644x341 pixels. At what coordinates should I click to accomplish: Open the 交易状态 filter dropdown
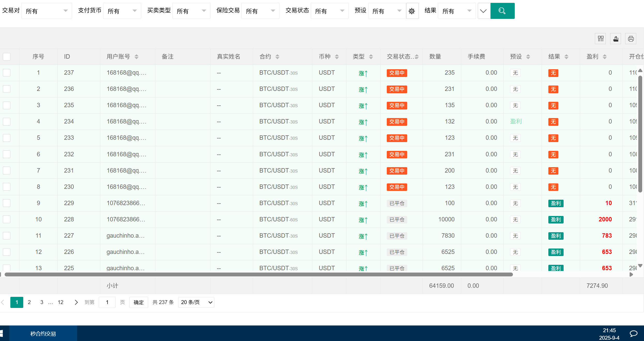tap(329, 11)
